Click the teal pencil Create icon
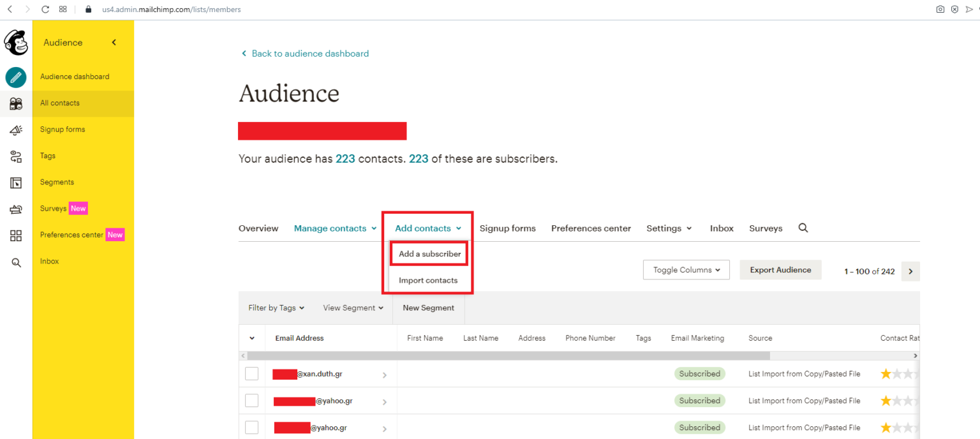This screenshot has width=980, height=439. click(x=16, y=77)
